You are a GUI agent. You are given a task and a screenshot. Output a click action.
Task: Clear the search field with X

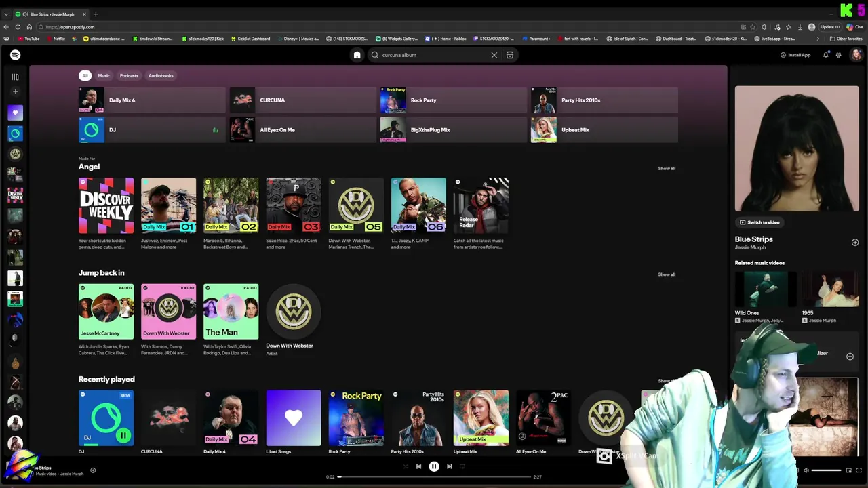[494, 55]
